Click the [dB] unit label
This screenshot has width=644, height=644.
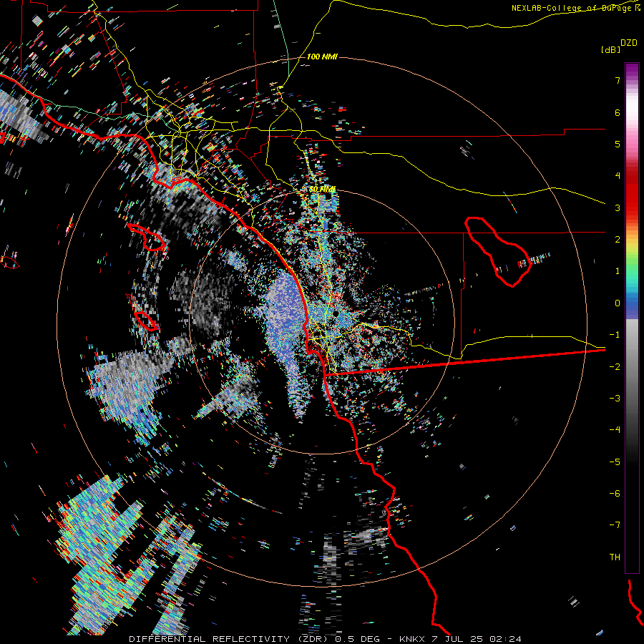(611, 49)
